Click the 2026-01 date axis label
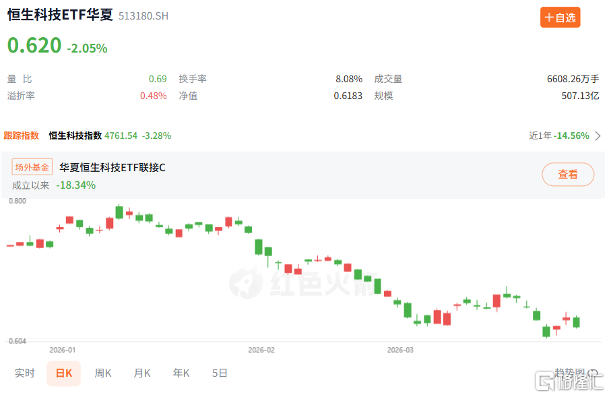The width and height of the screenshot is (610, 398). (63, 350)
